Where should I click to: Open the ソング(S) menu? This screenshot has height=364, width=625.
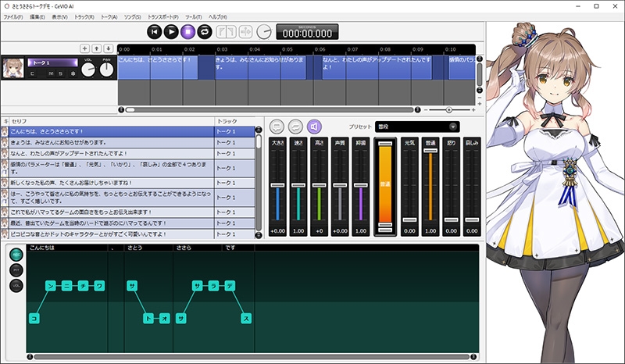132,17
